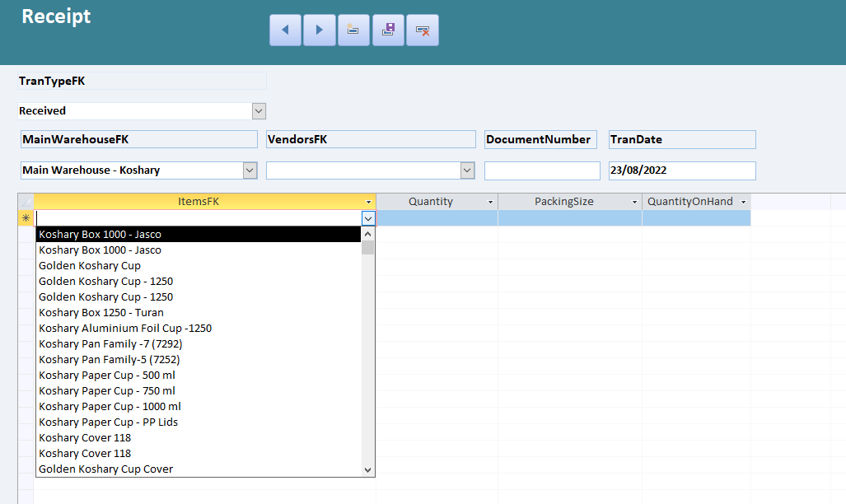This screenshot has height=504, width=846.
Task: Open the ItemsFK column header filter arrow
Action: (368, 202)
